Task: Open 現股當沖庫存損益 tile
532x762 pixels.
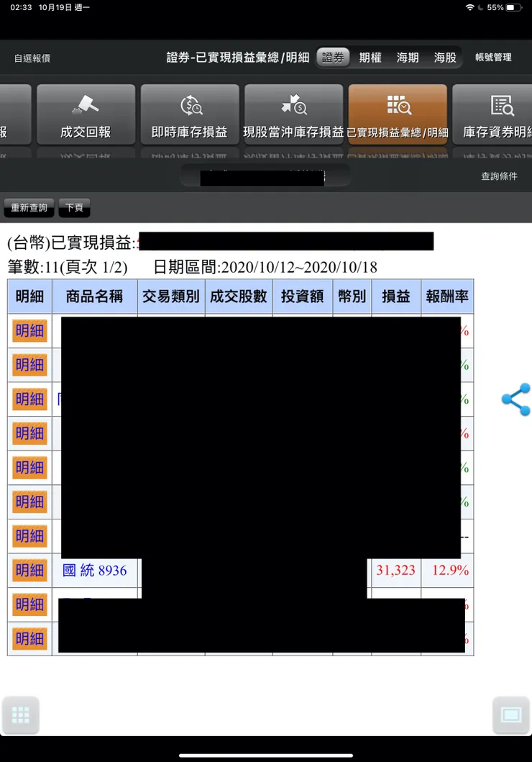Action: [x=293, y=114]
